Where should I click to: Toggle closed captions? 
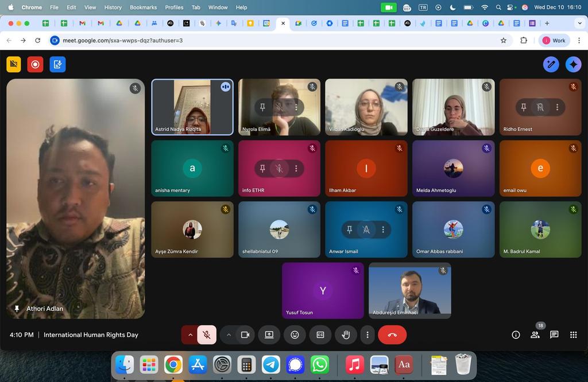click(320, 335)
